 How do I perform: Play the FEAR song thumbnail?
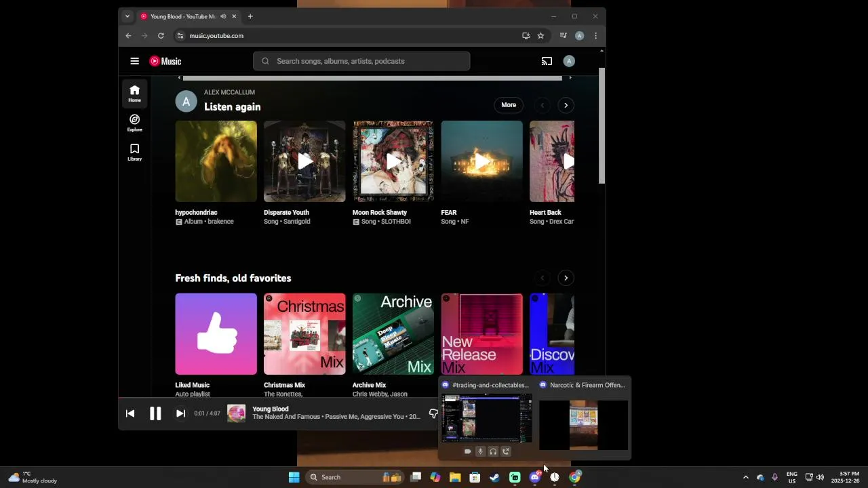[482, 161]
